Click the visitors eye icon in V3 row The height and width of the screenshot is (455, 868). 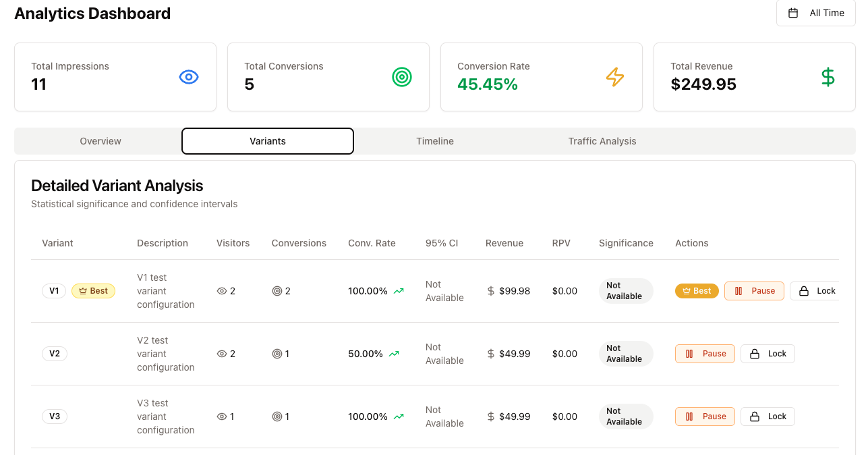click(221, 417)
